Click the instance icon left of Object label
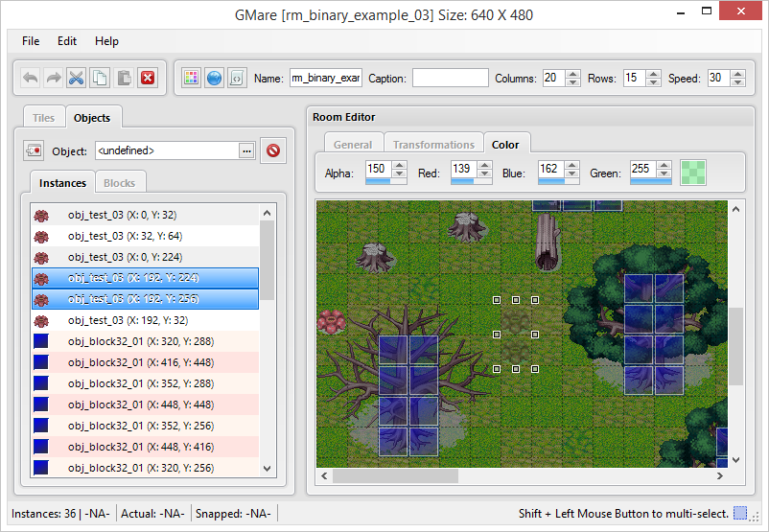 point(34,150)
